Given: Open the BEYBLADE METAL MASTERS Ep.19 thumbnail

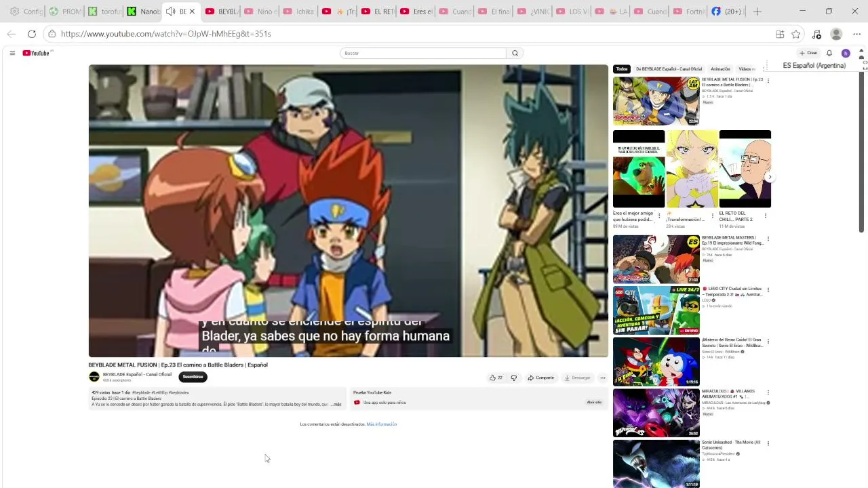Looking at the screenshot, I should click(x=656, y=259).
